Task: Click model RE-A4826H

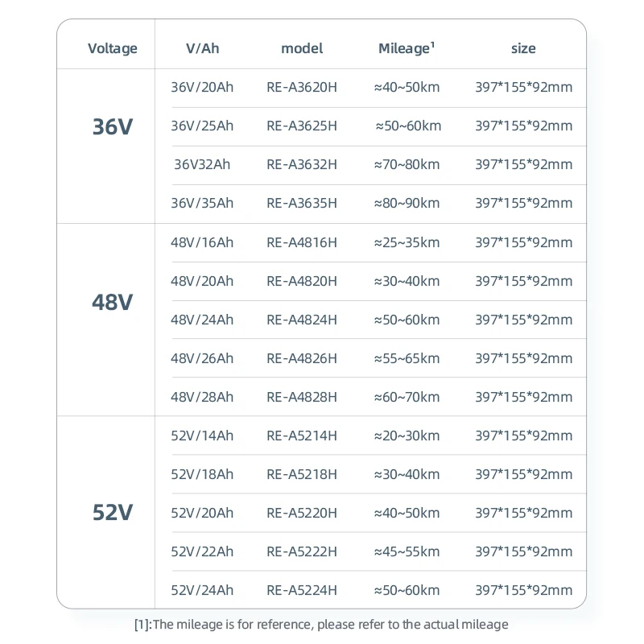Action: pos(302,358)
